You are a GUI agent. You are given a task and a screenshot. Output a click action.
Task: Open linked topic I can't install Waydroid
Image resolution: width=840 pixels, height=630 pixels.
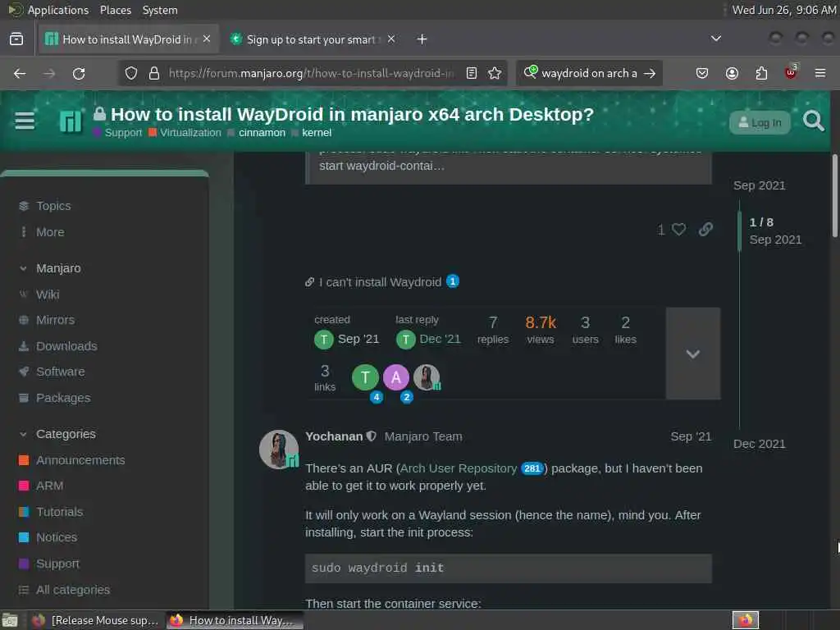pyautogui.click(x=380, y=282)
